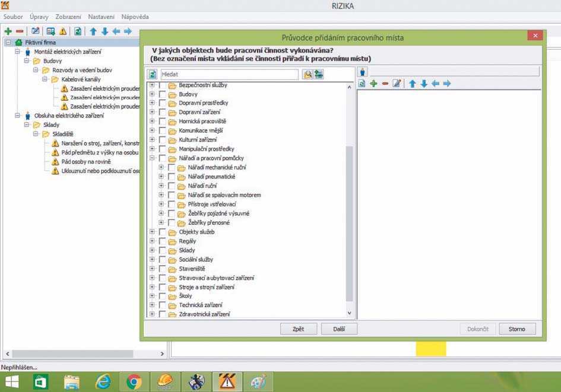Viewport: 561px width, 392px height.
Task: Click blue up arrow in wizard right panel
Action: (x=412, y=84)
